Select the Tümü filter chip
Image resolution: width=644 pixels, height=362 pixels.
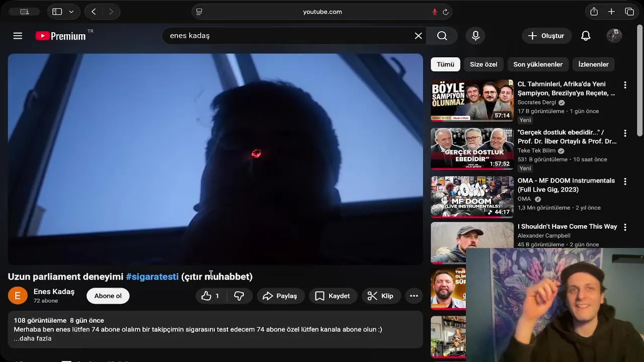point(445,64)
